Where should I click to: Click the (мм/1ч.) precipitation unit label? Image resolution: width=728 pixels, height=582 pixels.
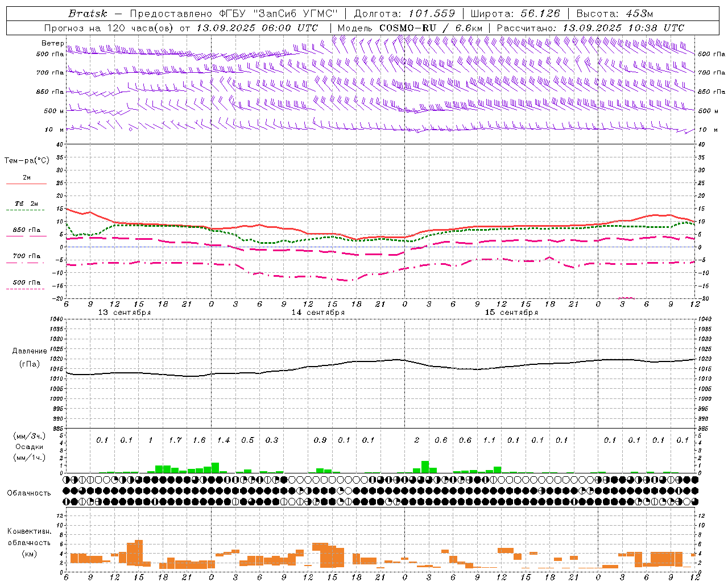pyautogui.click(x=29, y=458)
